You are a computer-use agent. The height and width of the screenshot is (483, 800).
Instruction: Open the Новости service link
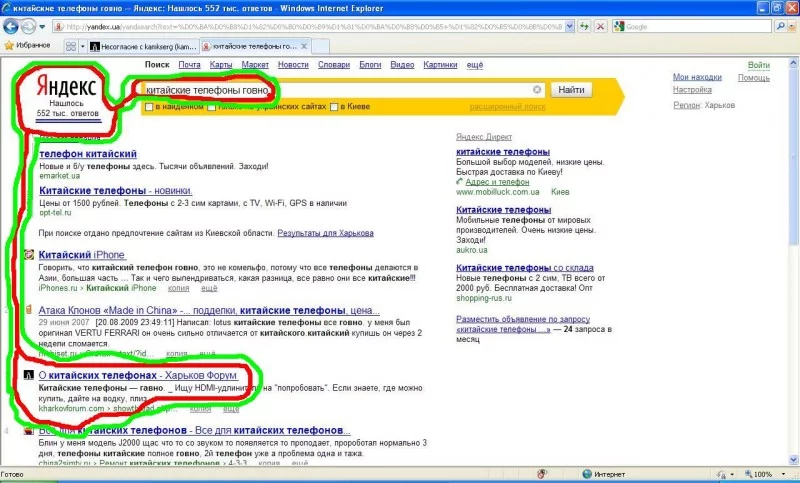(293, 65)
